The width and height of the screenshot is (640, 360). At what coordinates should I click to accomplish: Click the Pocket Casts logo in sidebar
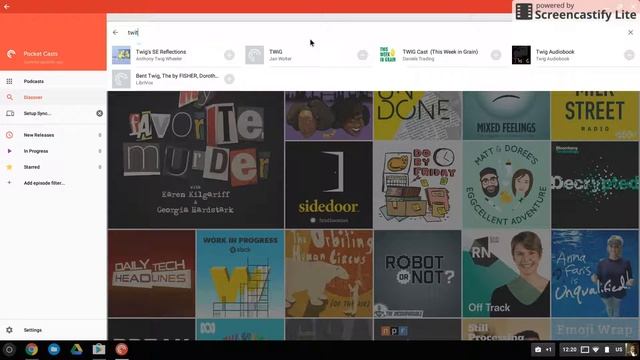pyautogui.click(x=11, y=54)
